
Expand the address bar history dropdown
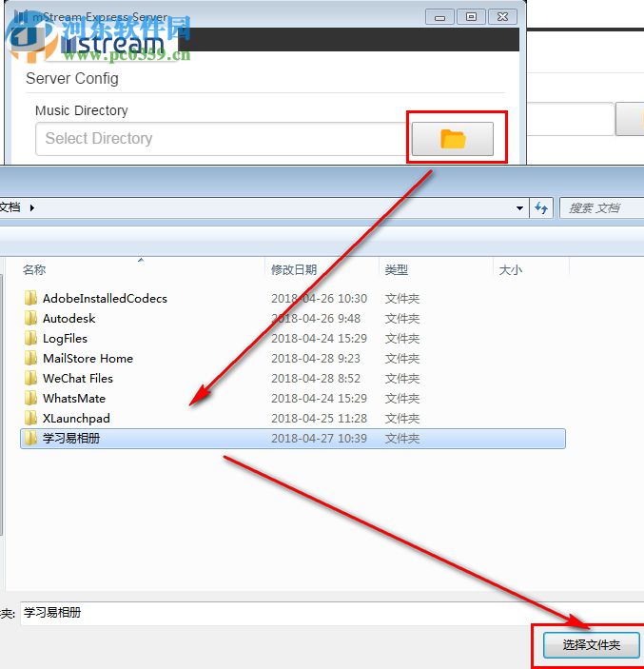[x=519, y=208]
